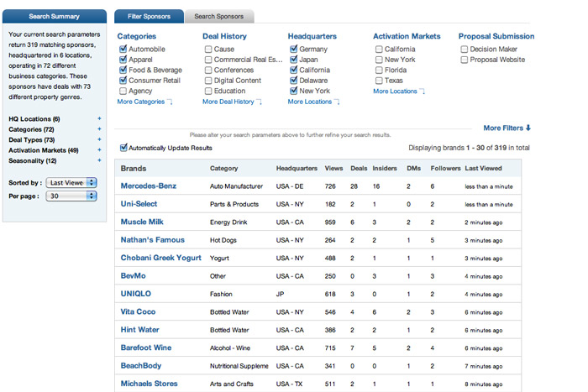Viewport: 588px width, 392px height.
Task: Open More Locations under Activation Markets
Action: (399, 91)
